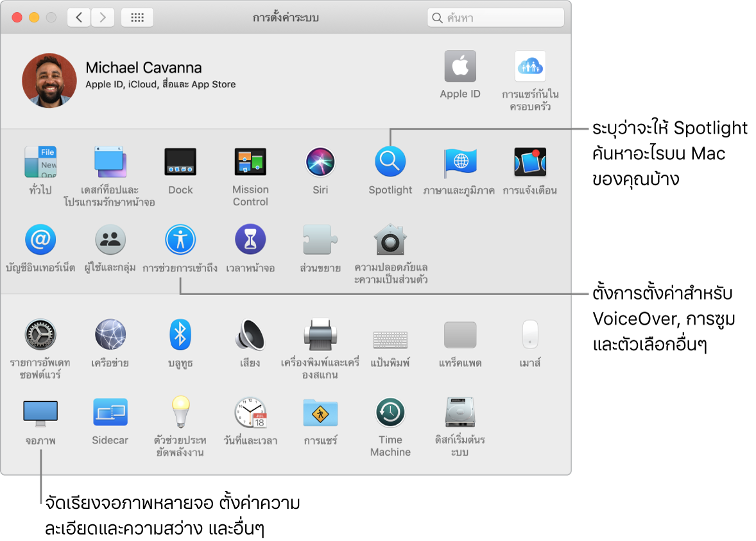
Task: Click 'Apple ID, iCloud, สื่อและ App Store' subtitle
Action: [160, 84]
